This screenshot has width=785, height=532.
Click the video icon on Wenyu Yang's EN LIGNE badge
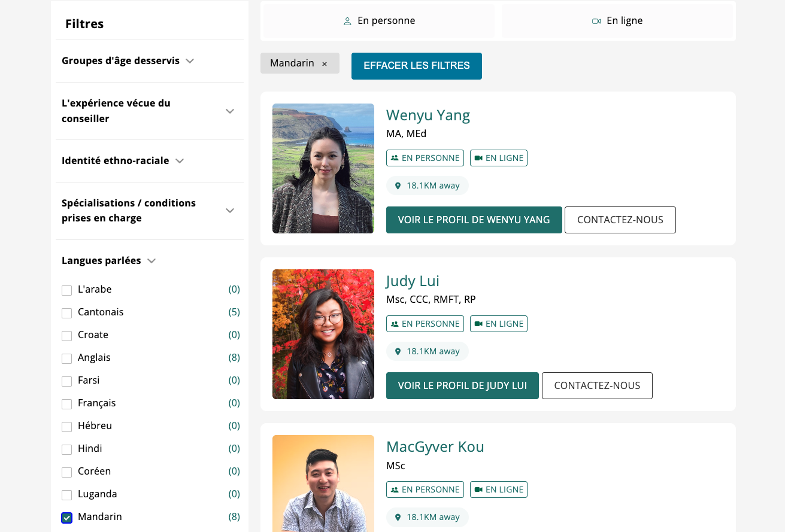pyautogui.click(x=477, y=158)
